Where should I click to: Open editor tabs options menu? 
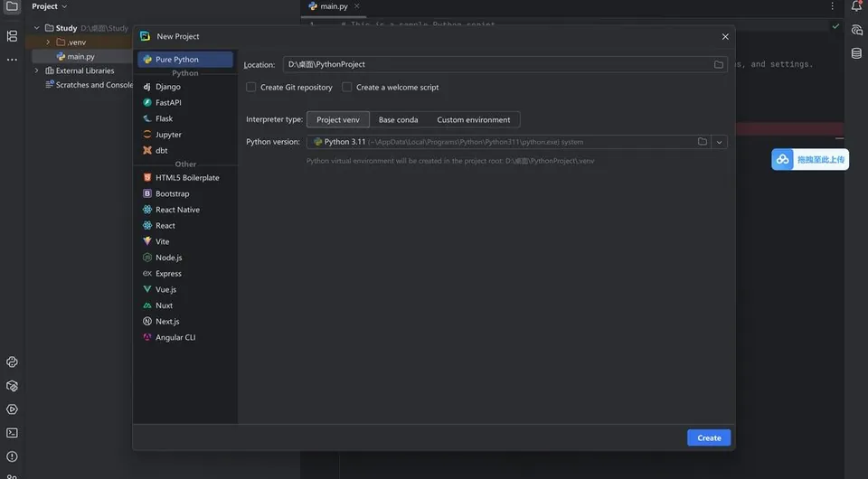[x=832, y=6]
